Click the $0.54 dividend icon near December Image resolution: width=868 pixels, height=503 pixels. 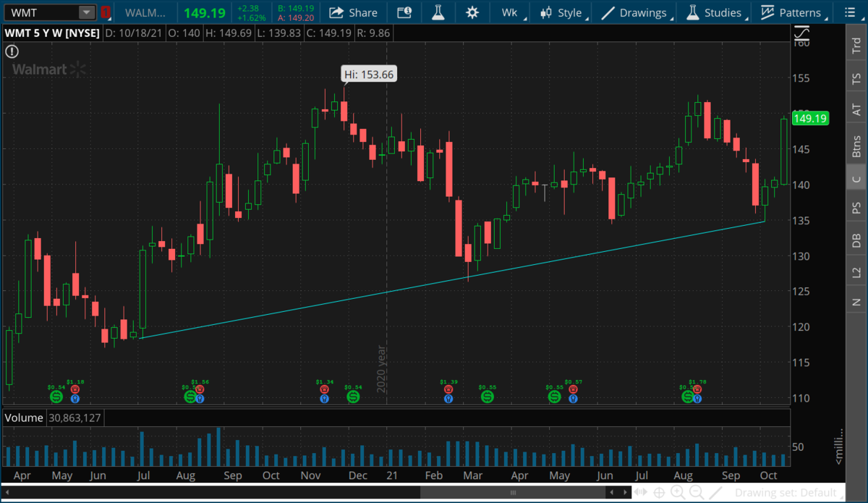pyautogui.click(x=353, y=397)
